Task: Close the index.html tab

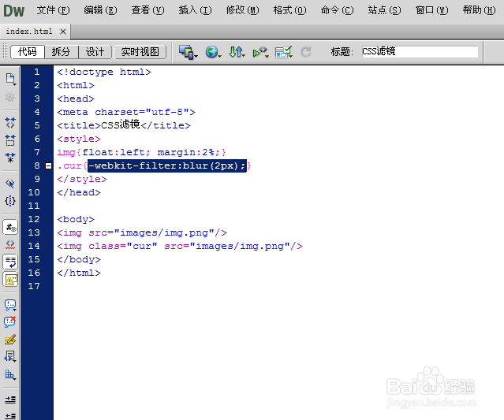Action: coord(63,32)
